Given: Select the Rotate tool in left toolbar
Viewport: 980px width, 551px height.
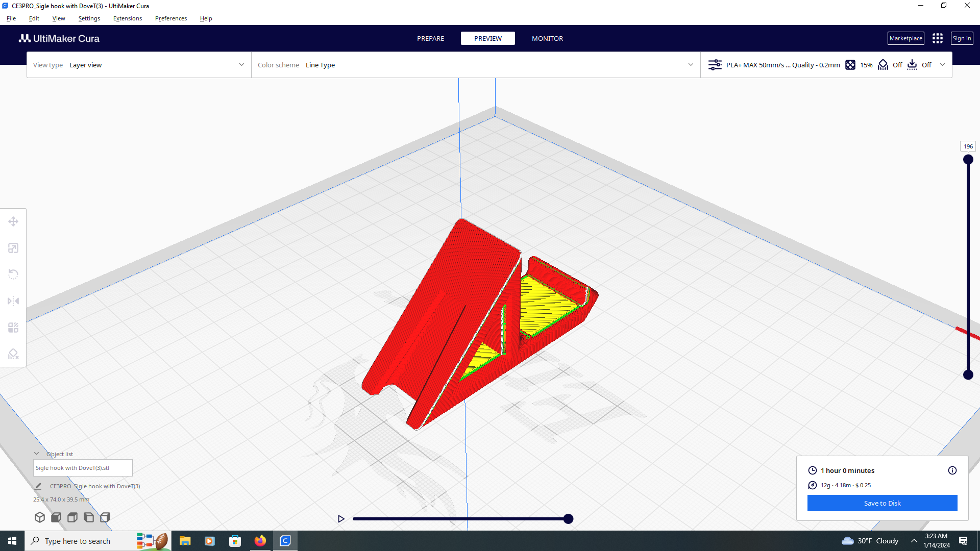Looking at the screenshot, I should click(x=13, y=274).
